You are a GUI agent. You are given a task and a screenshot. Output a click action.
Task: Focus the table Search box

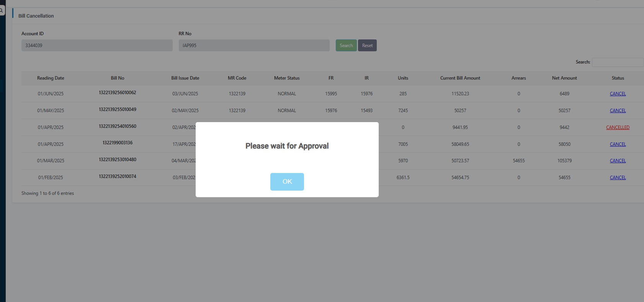click(x=618, y=62)
